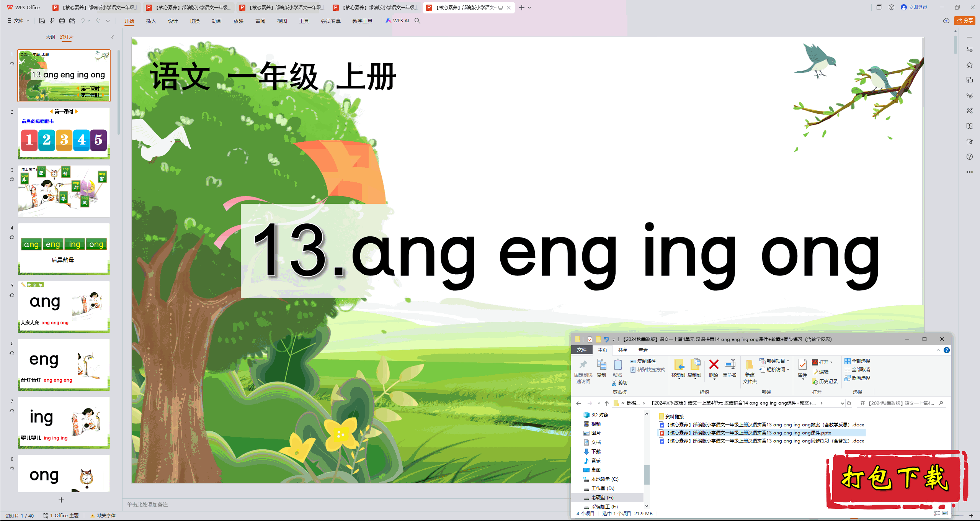Viewport: 980px width, 521px height.
Task: Toggle the star mark on slide 7
Action: pos(12,411)
